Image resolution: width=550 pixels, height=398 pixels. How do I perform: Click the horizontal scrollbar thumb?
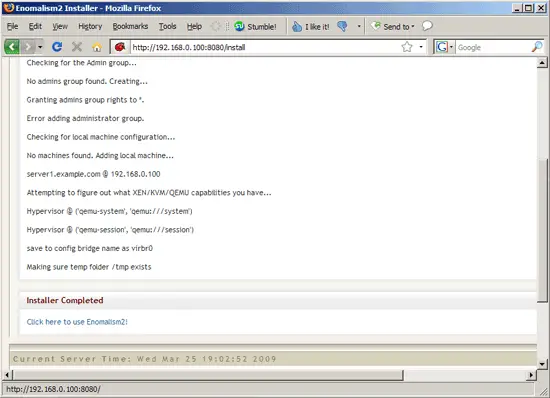click(x=208, y=375)
